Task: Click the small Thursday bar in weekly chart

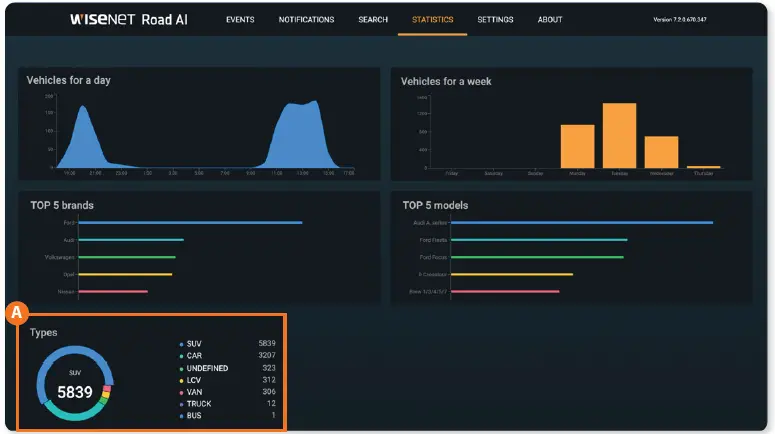Action: coord(703,167)
